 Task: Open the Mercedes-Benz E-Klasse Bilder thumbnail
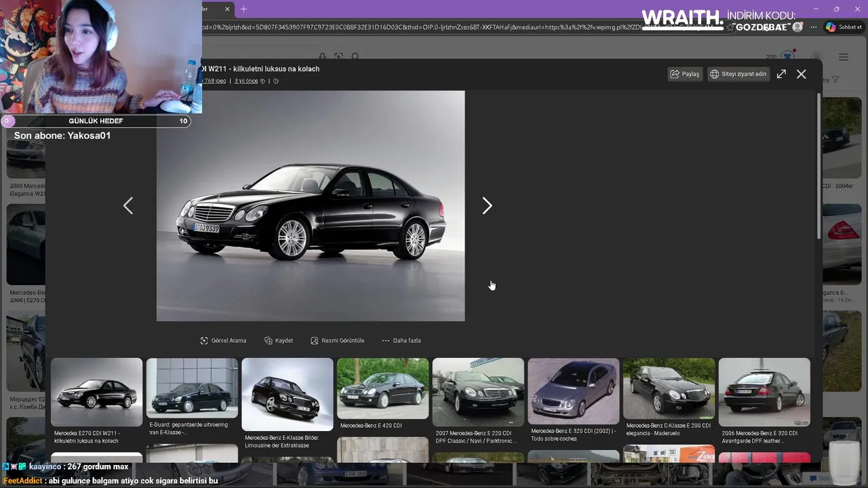pos(288,394)
